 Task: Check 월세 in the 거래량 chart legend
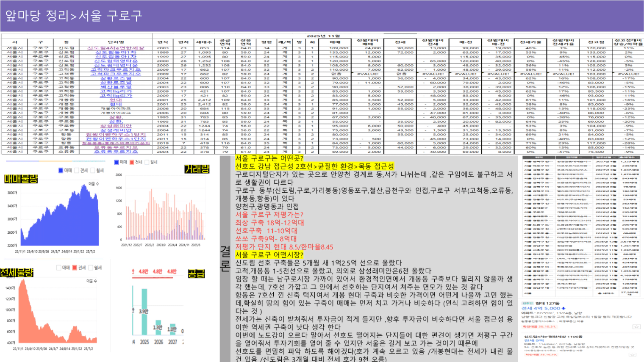[x=147, y=162]
